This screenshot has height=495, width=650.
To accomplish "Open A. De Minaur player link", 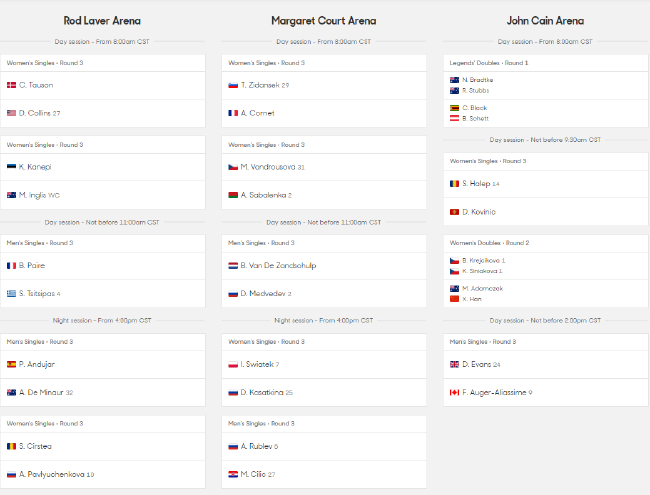I will pyautogui.click(x=45, y=392).
